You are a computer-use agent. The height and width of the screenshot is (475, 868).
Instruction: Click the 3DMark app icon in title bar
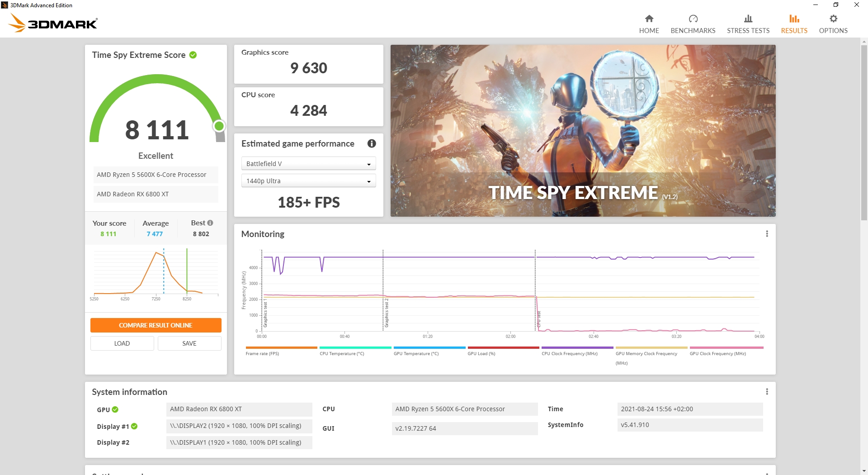[x=5, y=5]
